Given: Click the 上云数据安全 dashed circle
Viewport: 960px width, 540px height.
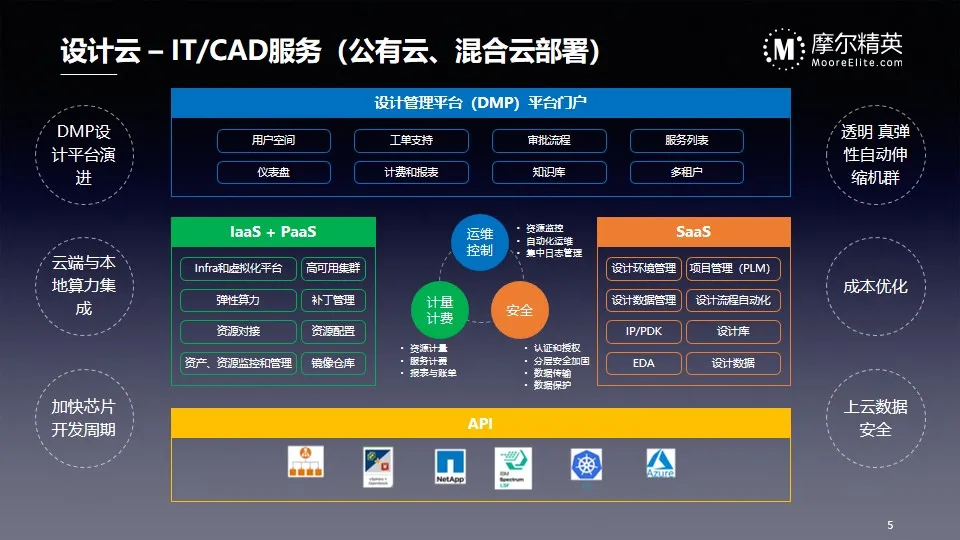Looking at the screenshot, I should pyautogui.click(x=876, y=418).
